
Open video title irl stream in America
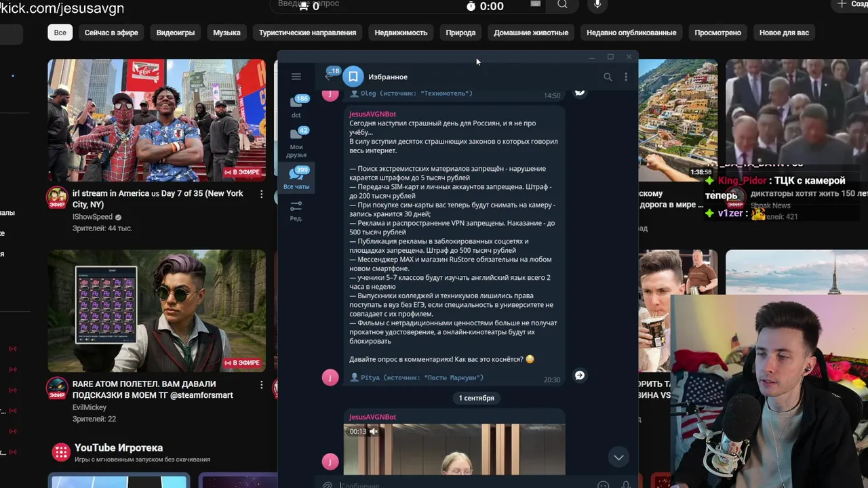point(157,199)
